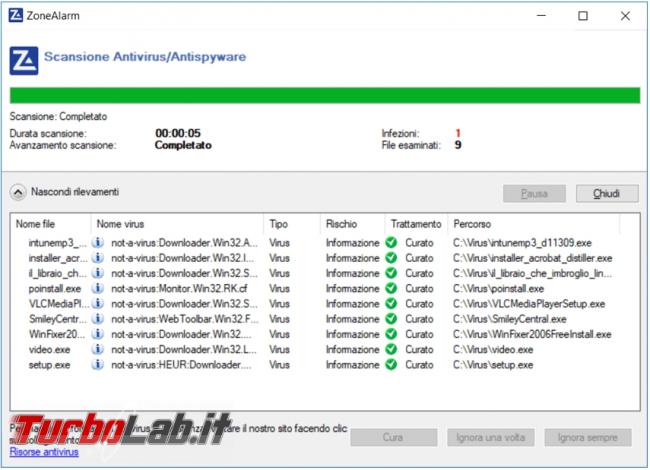Image resolution: width=650 pixels, height=470 pixels.
Task: Click the green Curato checkmark for installer_acrobat_distiller
Action: (391, 258)
